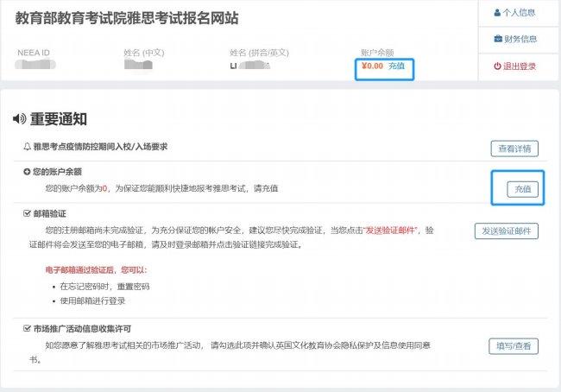The height and width of the screenshot is (392, 561).
Task: Click the briefcase icon for 财务信息
Action: point(498,39)
